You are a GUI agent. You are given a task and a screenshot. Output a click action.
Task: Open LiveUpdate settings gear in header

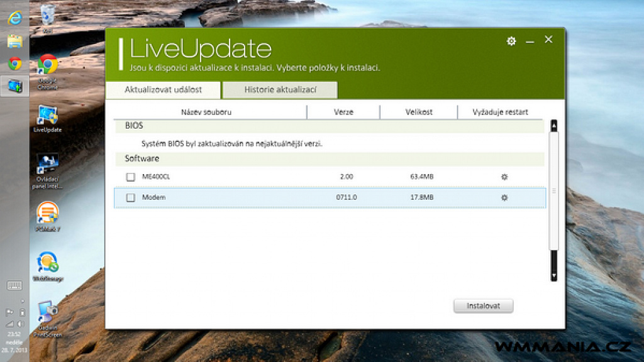511,41
